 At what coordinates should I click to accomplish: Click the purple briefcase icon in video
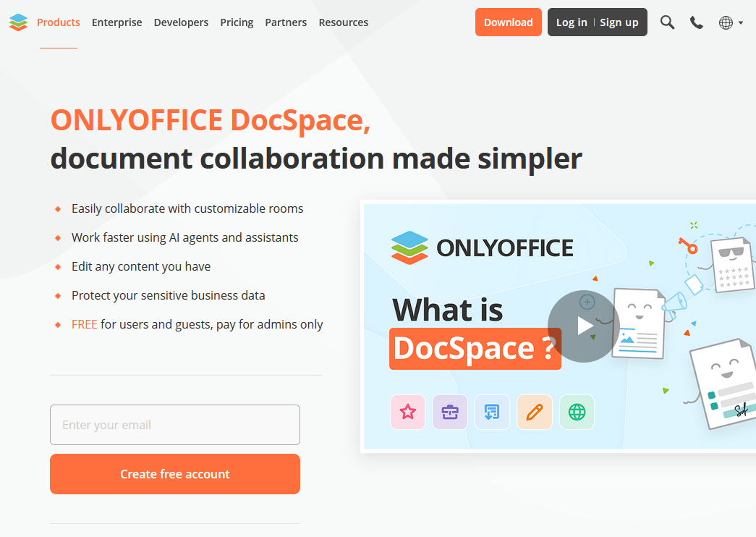[450, 412]
